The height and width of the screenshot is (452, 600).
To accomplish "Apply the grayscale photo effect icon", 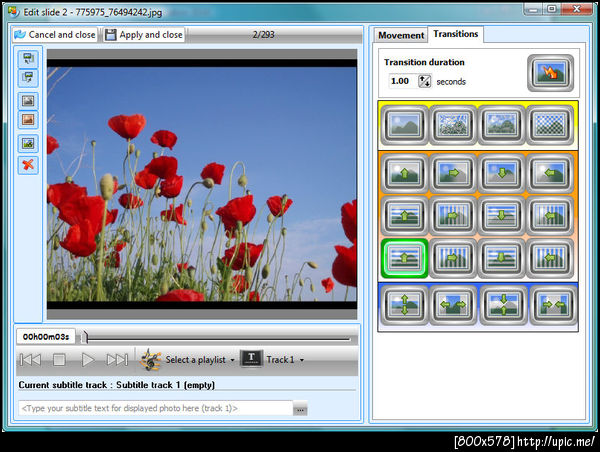I will (28, 101).
